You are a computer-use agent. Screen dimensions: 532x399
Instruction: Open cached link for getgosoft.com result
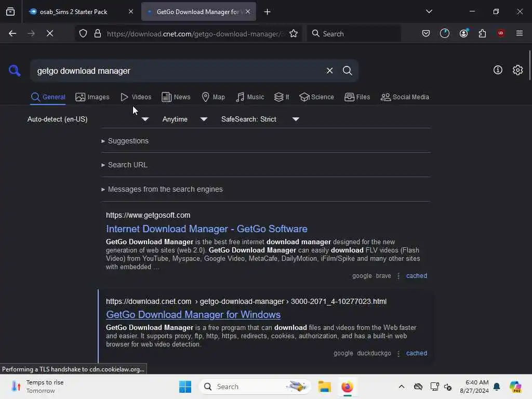417,276
